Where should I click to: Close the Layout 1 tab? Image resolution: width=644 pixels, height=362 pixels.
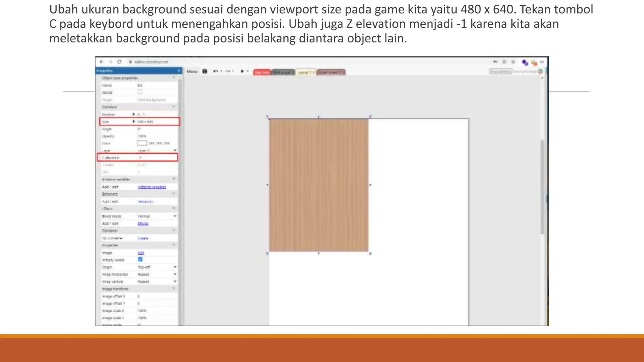[x=314, y=72]
